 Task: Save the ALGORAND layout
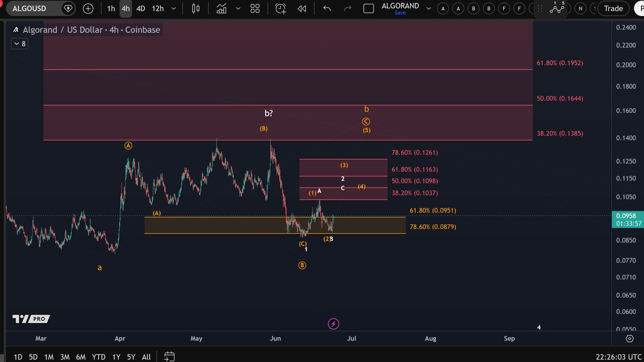(400, 13)
